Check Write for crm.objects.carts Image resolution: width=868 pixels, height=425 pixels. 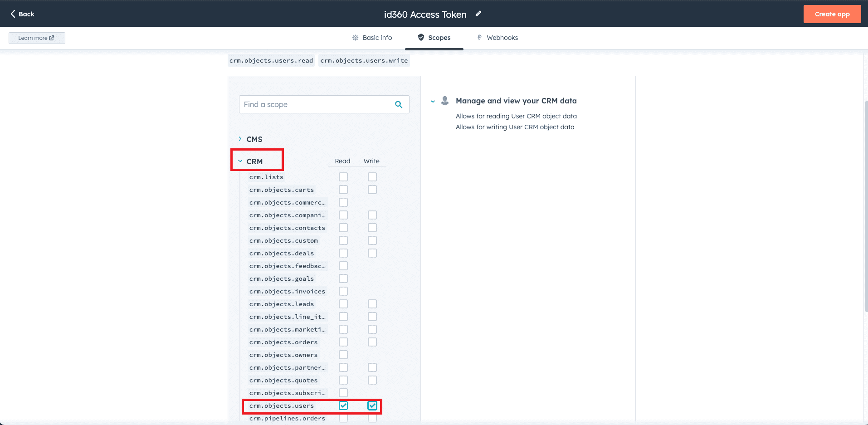(372, 190)
